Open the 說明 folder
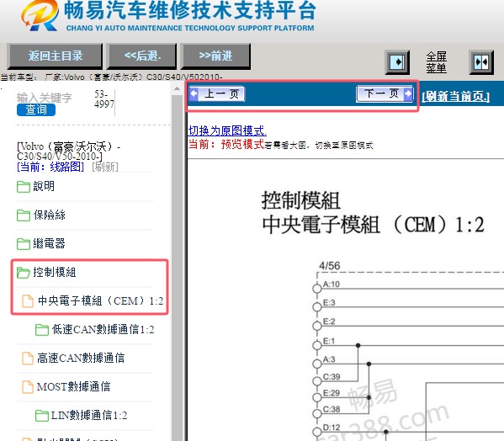 44,186
